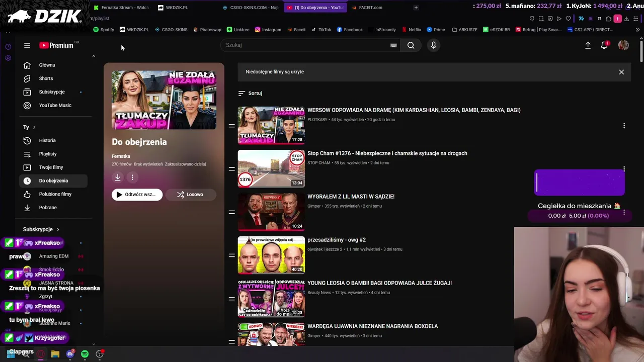Open YOUNG LEOSIA O BAMBI video title
The image size is (644, 362).
click(379, 283)
